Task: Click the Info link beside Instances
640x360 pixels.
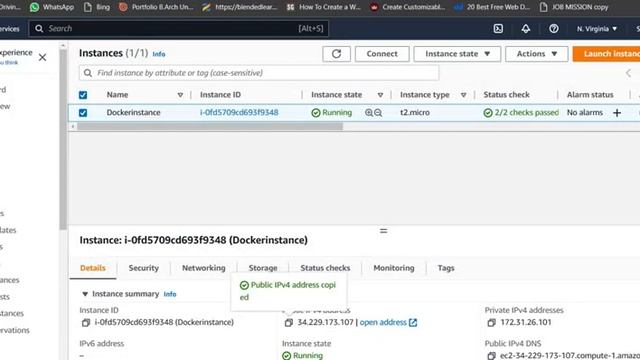Action: (x=159, y=54)
